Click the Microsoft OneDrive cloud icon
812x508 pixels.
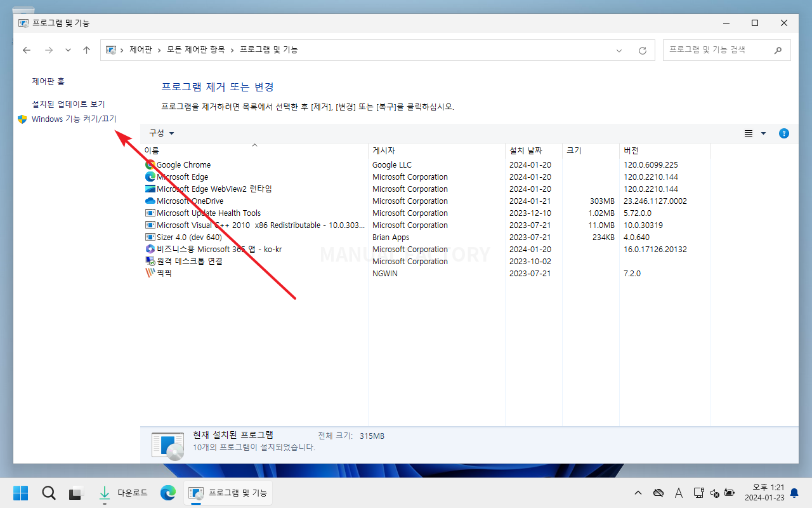[x=150, y=201]
